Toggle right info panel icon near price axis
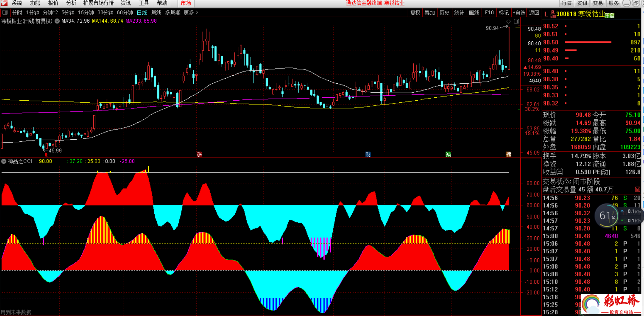The image size is (644, 316). 516,21
